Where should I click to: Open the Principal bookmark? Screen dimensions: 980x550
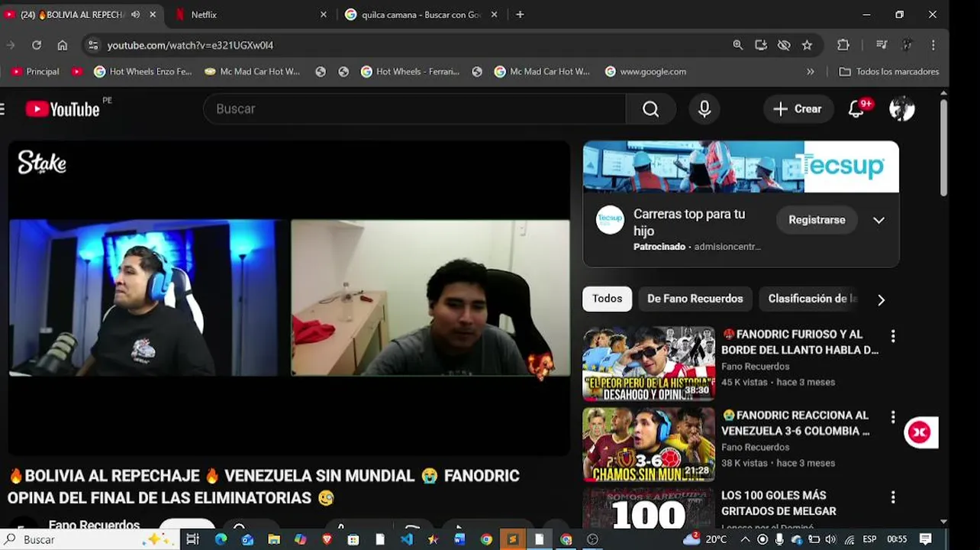click(35, 72)
